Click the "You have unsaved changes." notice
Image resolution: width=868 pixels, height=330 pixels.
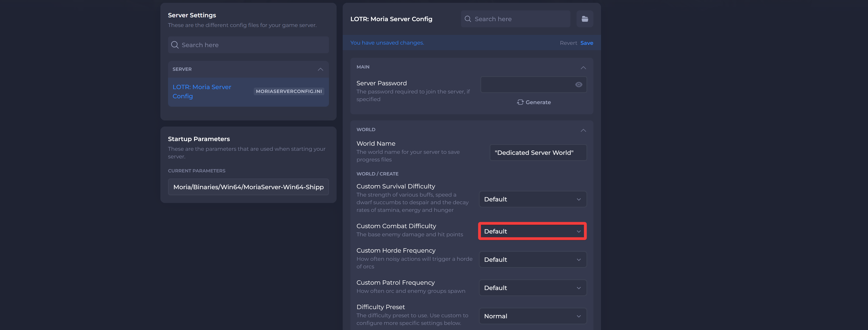387,43
